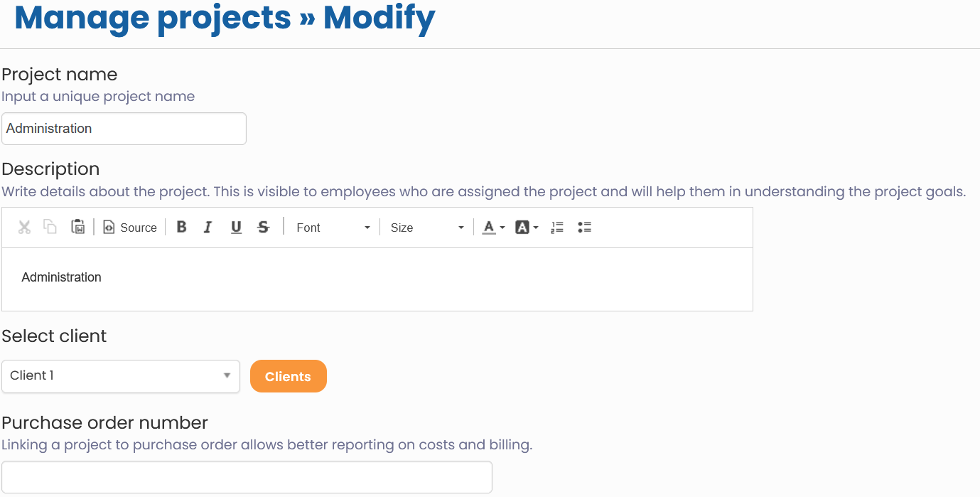Insert a numbered list
980x497 pixels.
557,228
